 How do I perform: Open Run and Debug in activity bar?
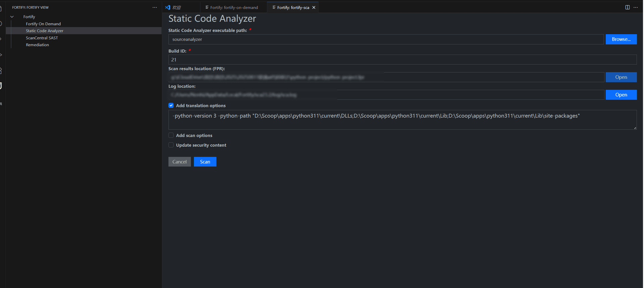click(x=1, y=55)
